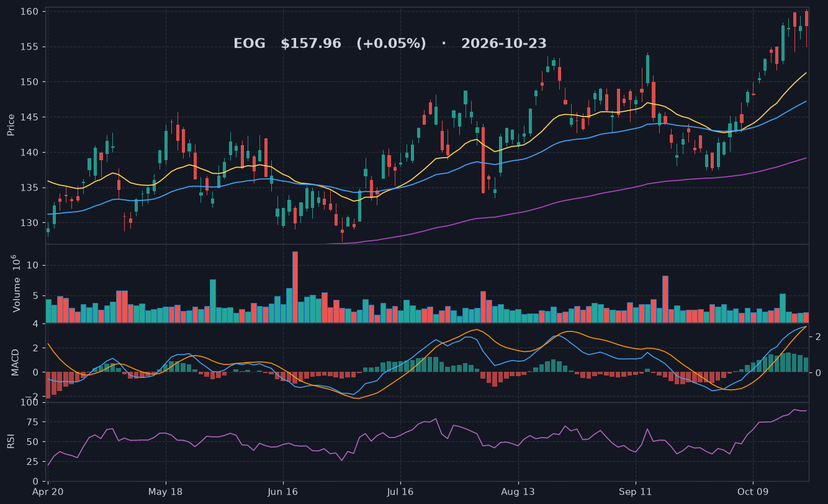The width and height of the screenshot is (828, 504).
Task: Click the RSI axis label
Action: pyautogui.click(x=11, y=441)
